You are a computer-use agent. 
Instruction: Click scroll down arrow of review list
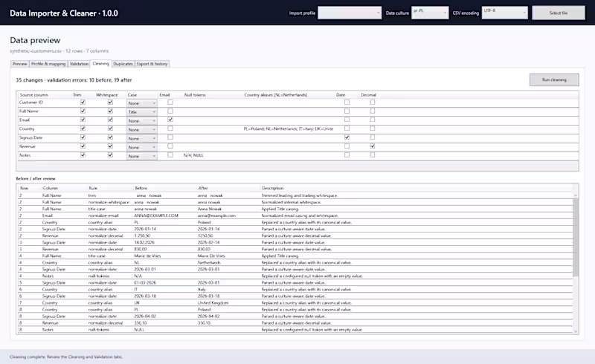click(x=576, y=331)
